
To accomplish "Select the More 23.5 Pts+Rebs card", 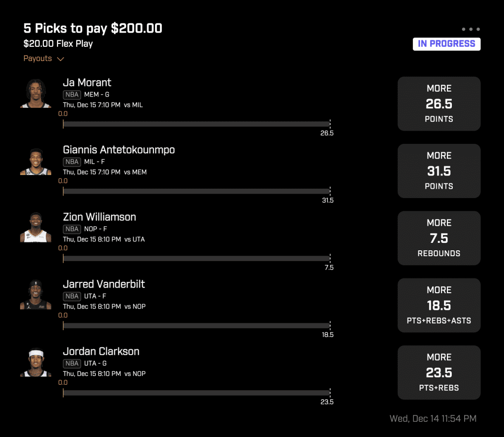I will [439, 372].
